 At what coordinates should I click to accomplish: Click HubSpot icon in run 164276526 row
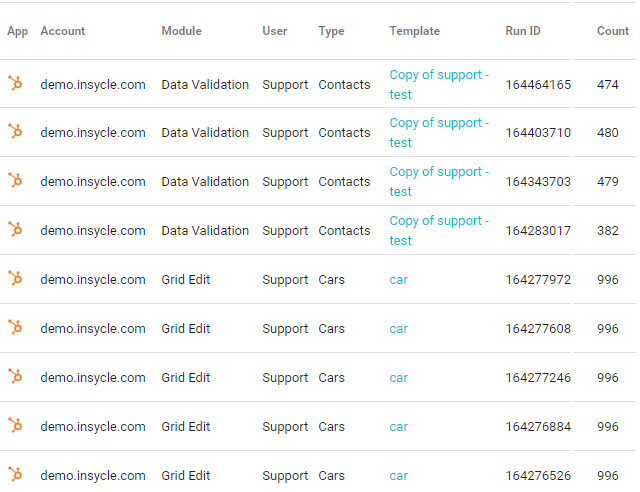[15, 474]
